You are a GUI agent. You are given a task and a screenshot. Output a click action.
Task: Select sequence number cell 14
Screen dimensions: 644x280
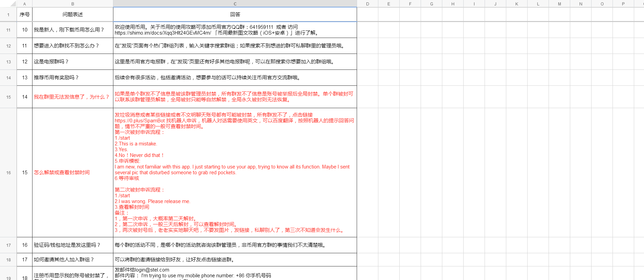(x=25, y=97)
